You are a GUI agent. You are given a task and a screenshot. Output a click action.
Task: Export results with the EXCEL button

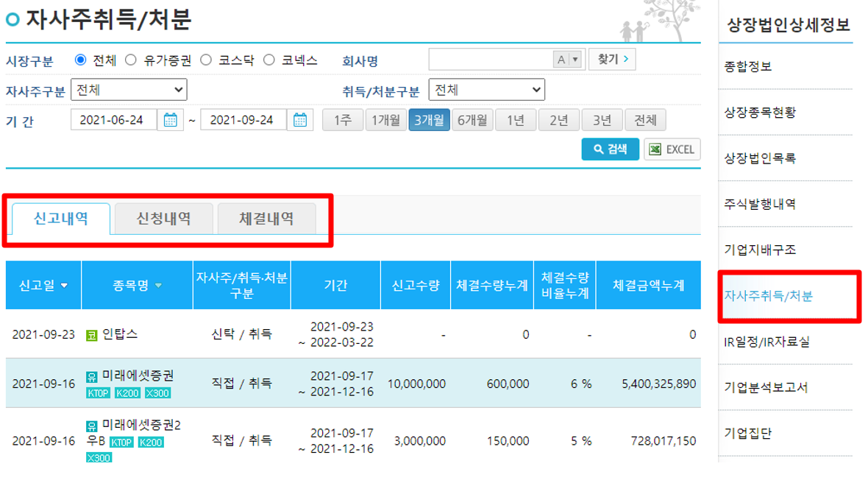[672, 149]
